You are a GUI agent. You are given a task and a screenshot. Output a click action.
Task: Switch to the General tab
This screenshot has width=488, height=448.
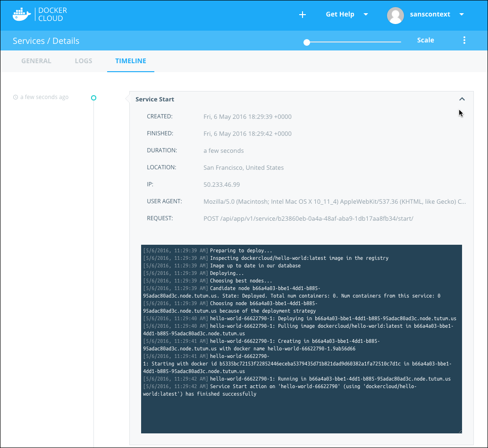(36, 61)
